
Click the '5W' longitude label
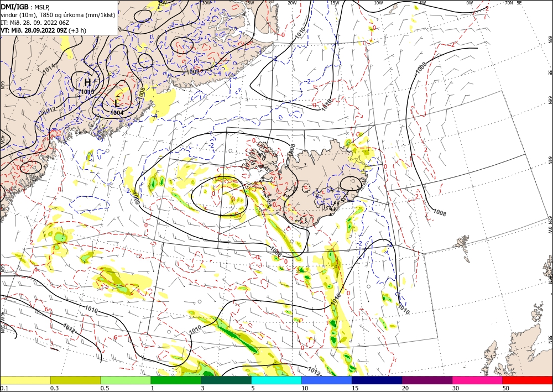tap(423, 3)
